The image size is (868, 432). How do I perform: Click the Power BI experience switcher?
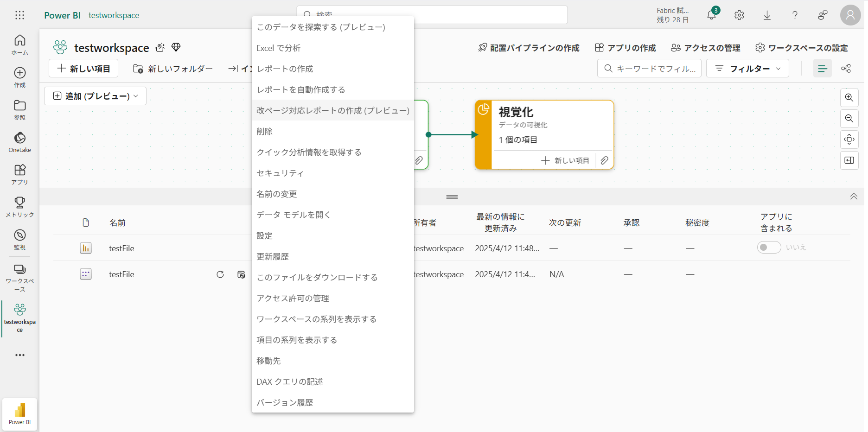tap(19, 414)
